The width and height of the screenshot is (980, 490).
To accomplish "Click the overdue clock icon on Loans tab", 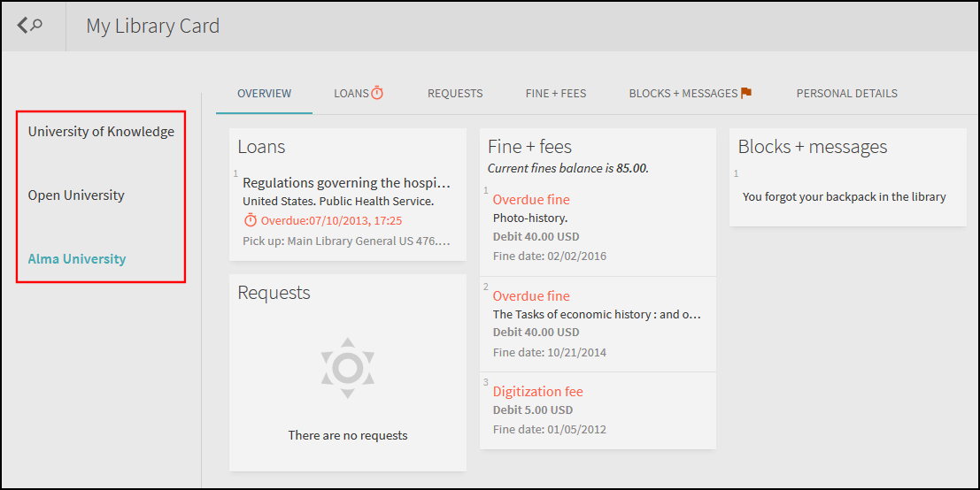I will [377, 93].
